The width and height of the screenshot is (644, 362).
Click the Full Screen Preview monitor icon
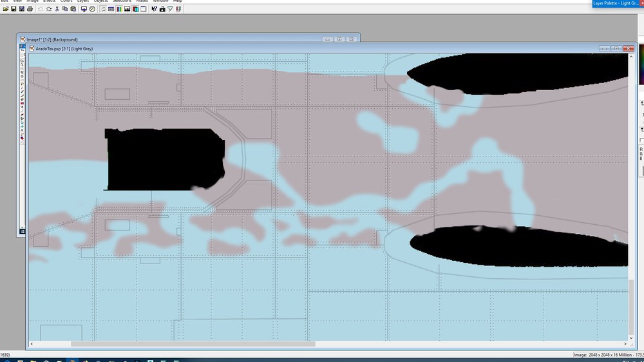pos(84,9)
